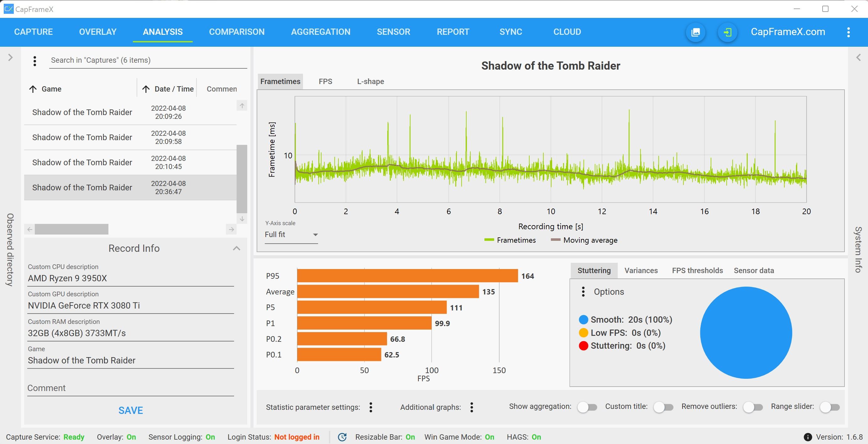Image resolution: width=868 pixels, height=444 pixels.
Task: Click CapFrameX app logo in title bar
Action: click(x=8, y=9)
